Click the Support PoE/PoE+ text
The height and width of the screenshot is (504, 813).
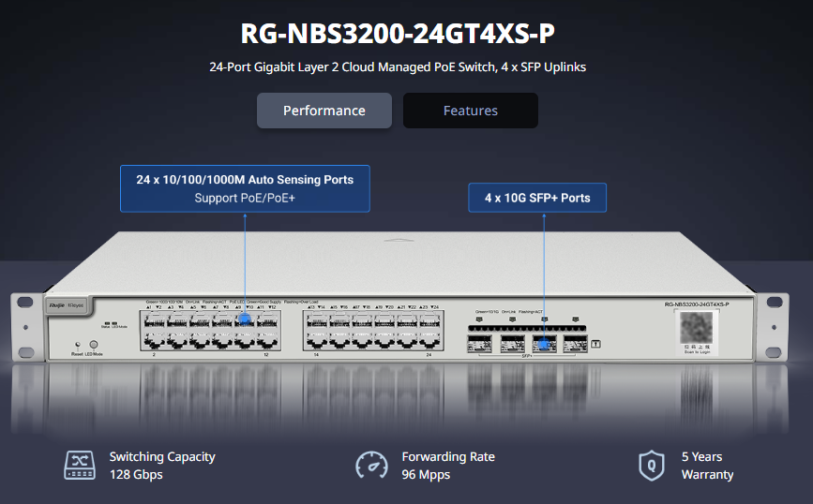[245, 198]
